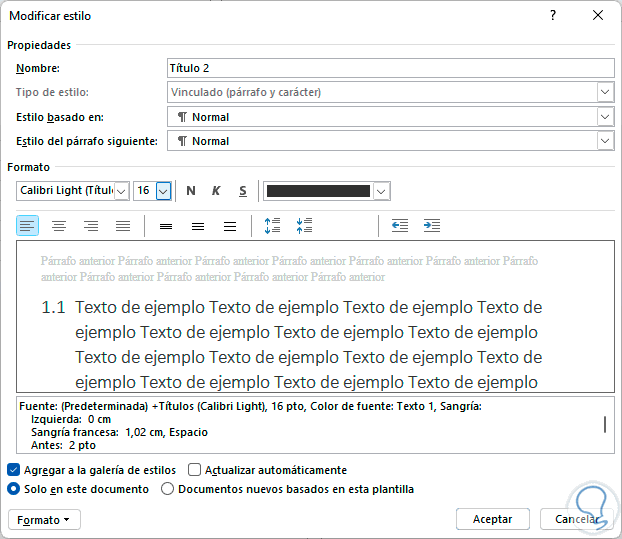Viewport: 622px width, 539px height.
Task: Open the Estilo basado en dropdown
Action: [605, 117]
